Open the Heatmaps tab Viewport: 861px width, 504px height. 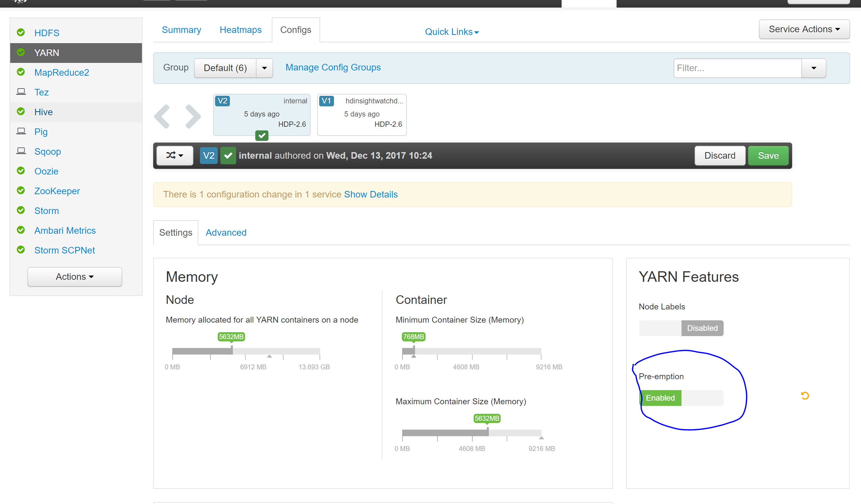pos(240,30)
